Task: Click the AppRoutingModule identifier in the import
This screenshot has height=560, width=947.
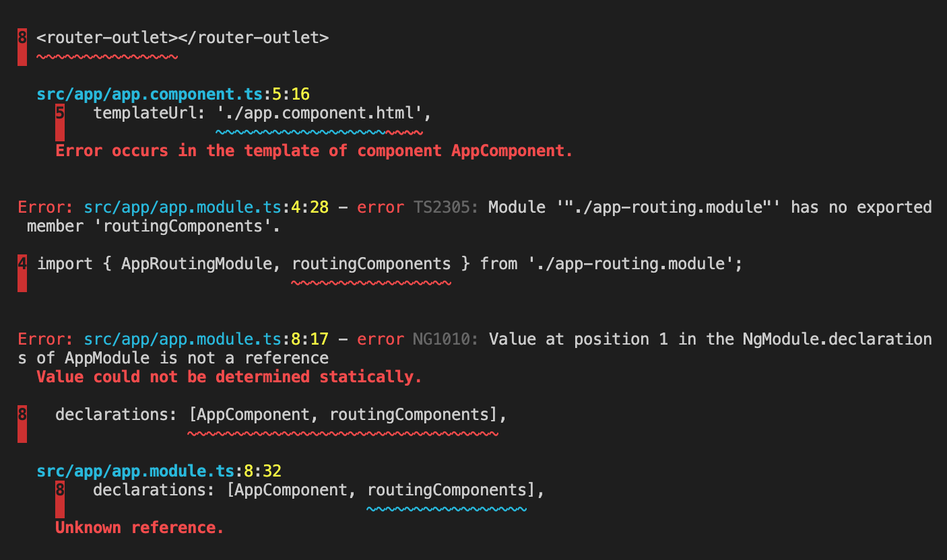Action: [197, 263]
